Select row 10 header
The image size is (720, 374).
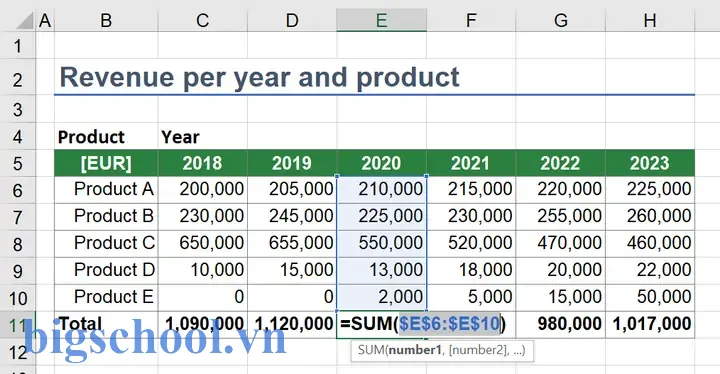17,298
